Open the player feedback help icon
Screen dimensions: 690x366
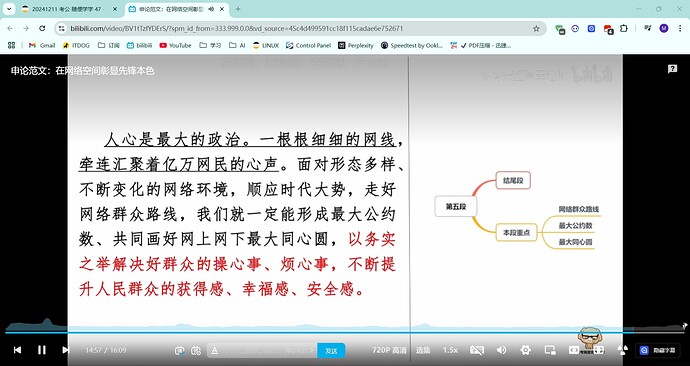(x=672, y=69)
